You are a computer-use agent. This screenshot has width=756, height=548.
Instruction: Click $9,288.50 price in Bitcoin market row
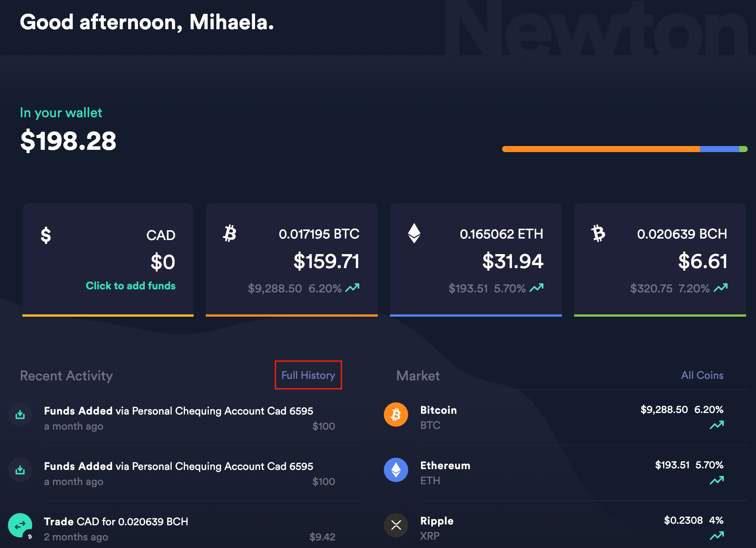[x=664, y=409]
